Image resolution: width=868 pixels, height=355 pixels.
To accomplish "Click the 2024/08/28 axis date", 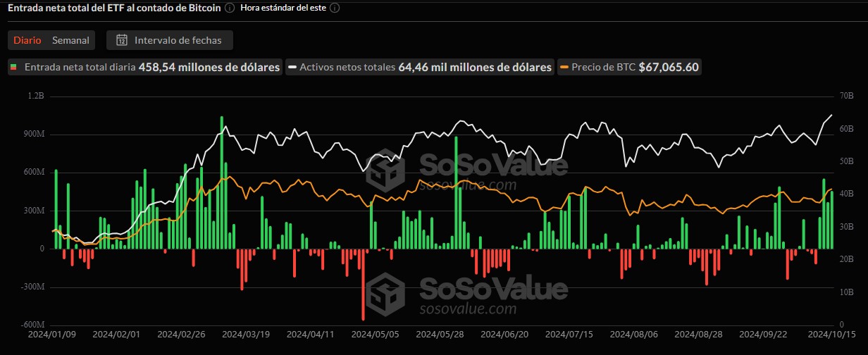I will coord(699,335).
